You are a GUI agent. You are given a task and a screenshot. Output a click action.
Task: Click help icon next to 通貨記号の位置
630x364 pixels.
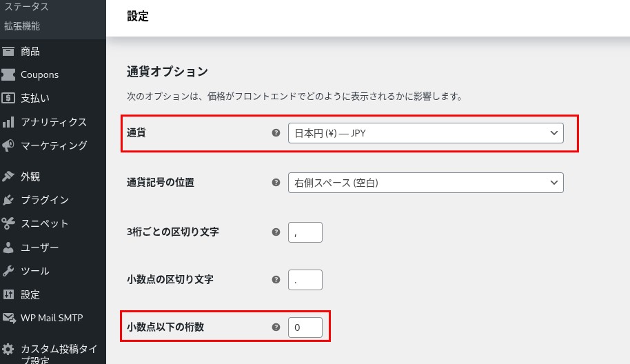276,183
